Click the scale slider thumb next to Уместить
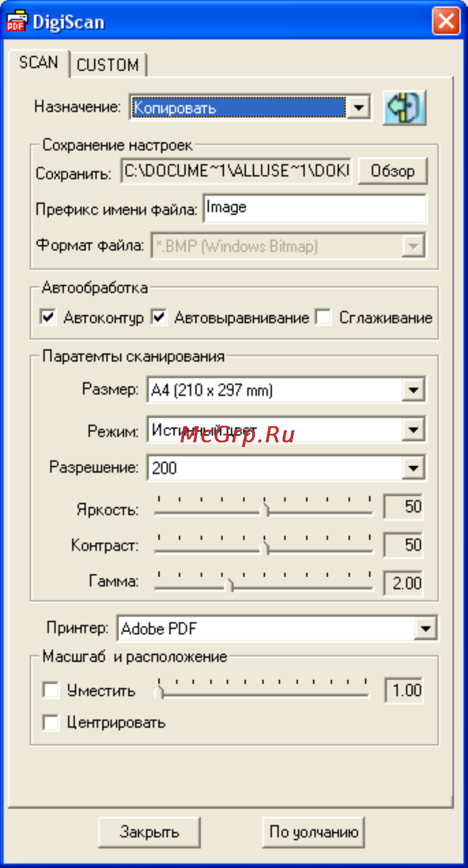The image size is (468, 868). pos(161,691)
